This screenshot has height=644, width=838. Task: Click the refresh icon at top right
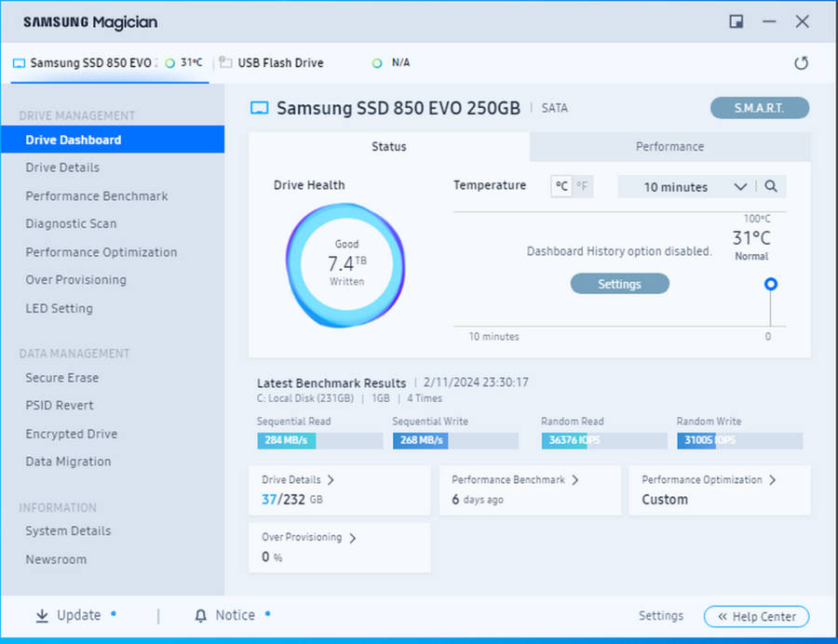tap(801, 63)
